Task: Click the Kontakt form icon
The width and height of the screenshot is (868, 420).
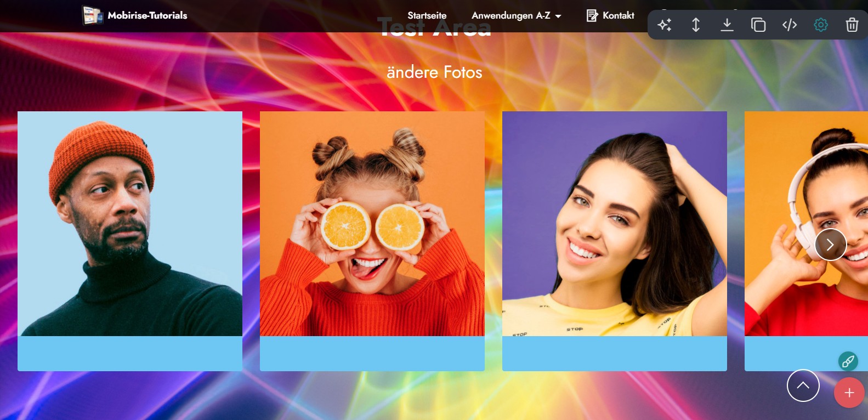Action: (592, 15)
